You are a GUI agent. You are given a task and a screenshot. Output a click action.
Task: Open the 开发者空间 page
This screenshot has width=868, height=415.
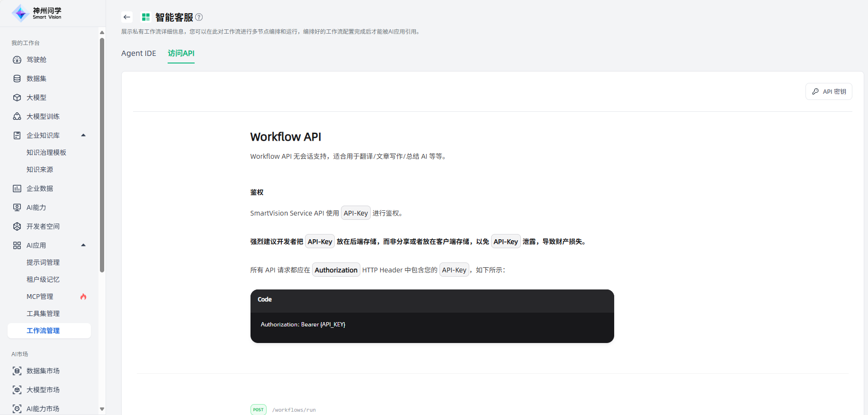[43, 226]
